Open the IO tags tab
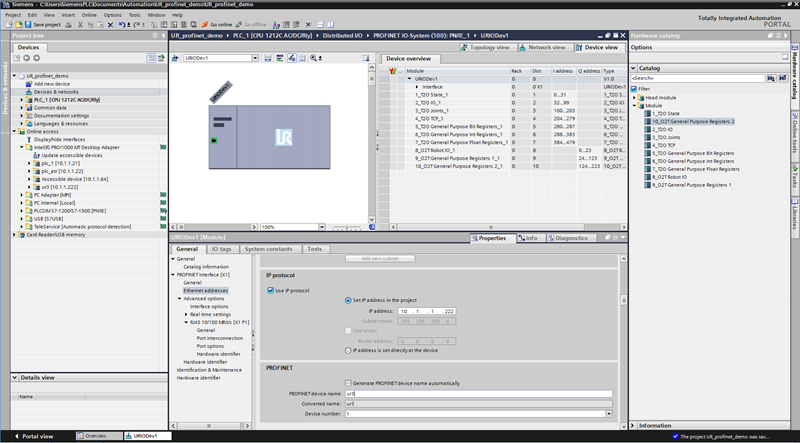The height and width of the screenshot is (443, 800). [221, 249]
